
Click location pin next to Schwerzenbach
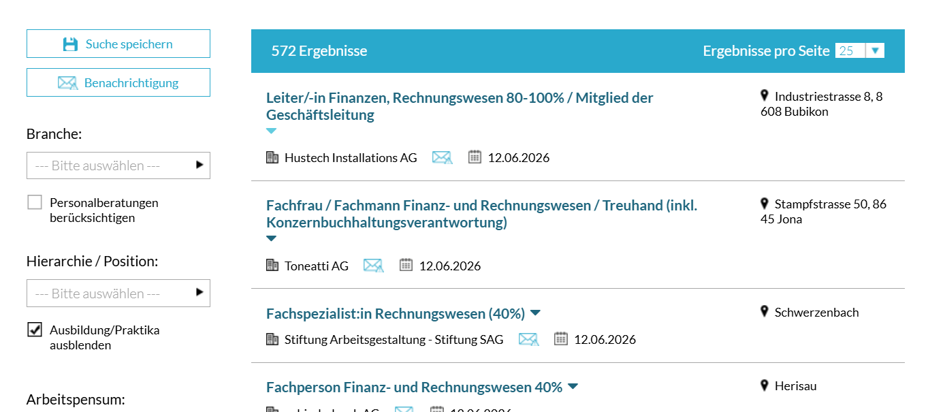tap(765, 312)
